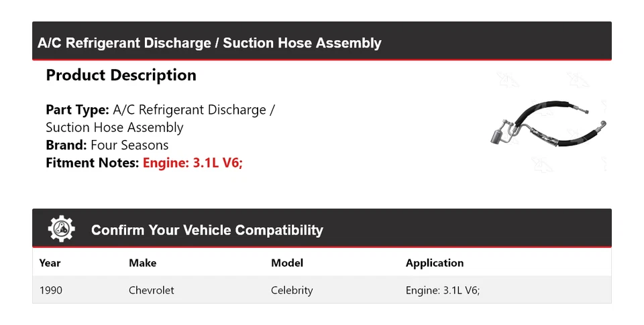Click the Confirm Your Vehicle Compatibility heading
Screen dimensions: 644x325
207,231
